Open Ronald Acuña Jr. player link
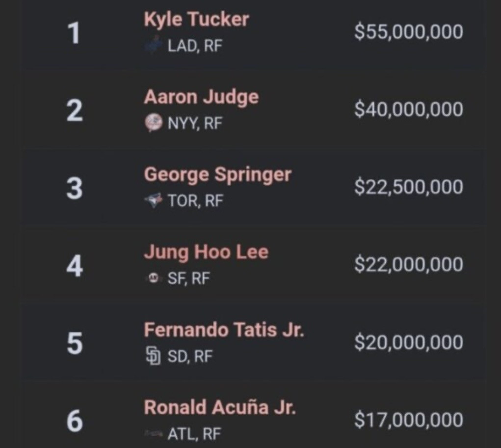 tap(220, 407)
